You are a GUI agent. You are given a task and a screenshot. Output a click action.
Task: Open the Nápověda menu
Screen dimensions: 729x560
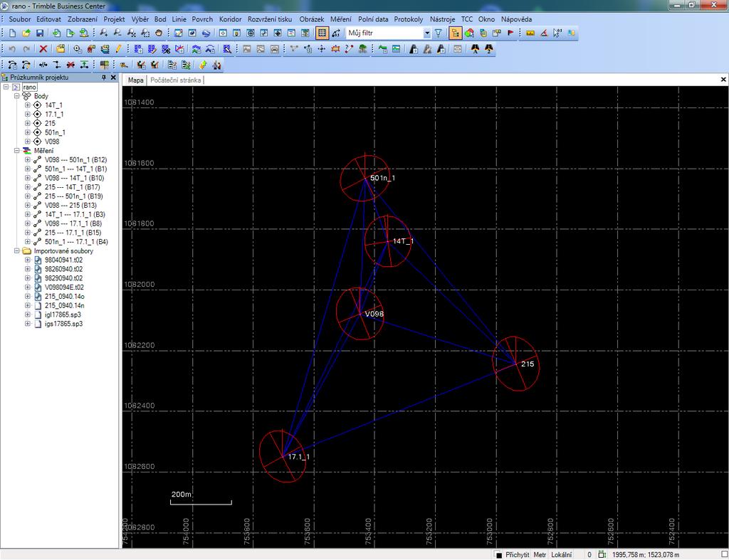click(x=516, y=19)
